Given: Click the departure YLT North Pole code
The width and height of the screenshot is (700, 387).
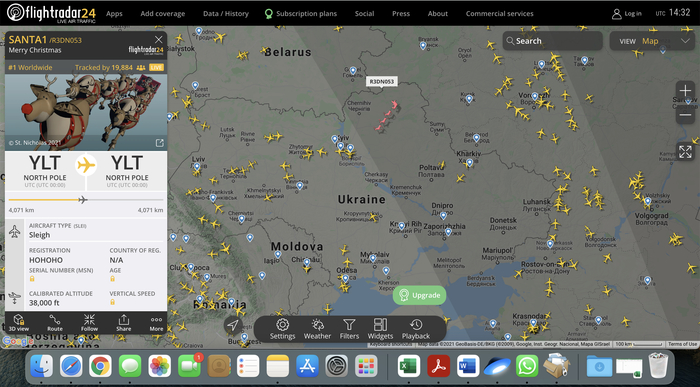Looking at the screenshot, I should tap(45, 163).
